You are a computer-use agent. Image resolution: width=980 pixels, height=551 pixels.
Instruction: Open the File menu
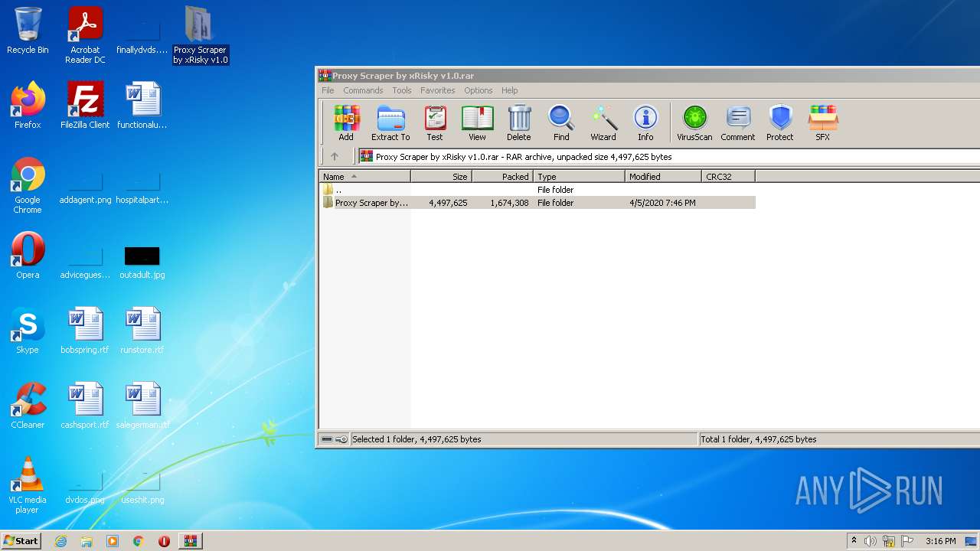click(x=328, y=90)
